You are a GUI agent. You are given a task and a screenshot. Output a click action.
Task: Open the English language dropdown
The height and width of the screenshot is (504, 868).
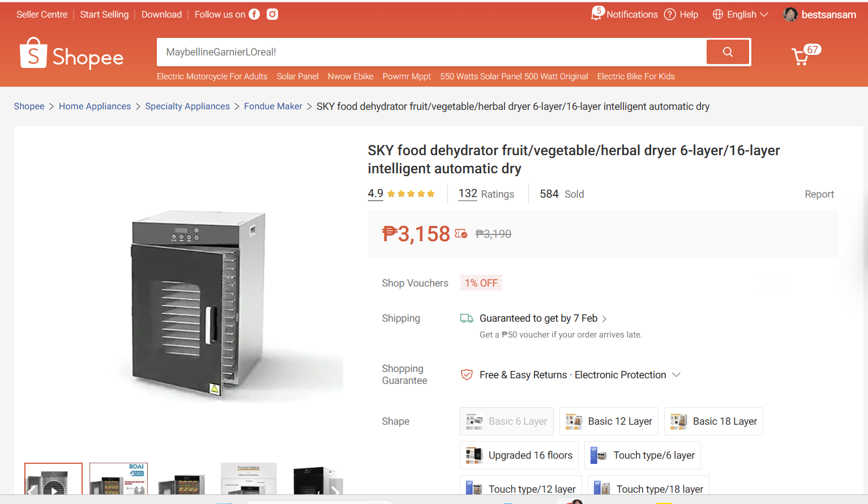tap(741, 14)
